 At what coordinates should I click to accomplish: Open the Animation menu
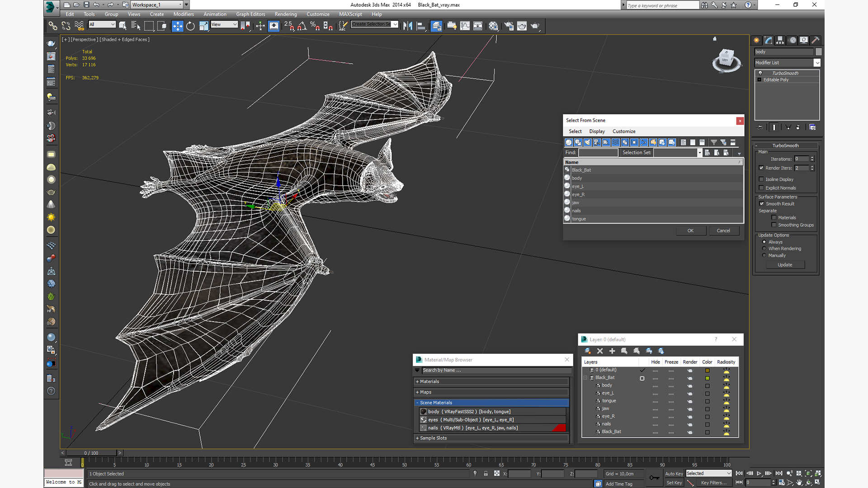(x=215, y=14)
